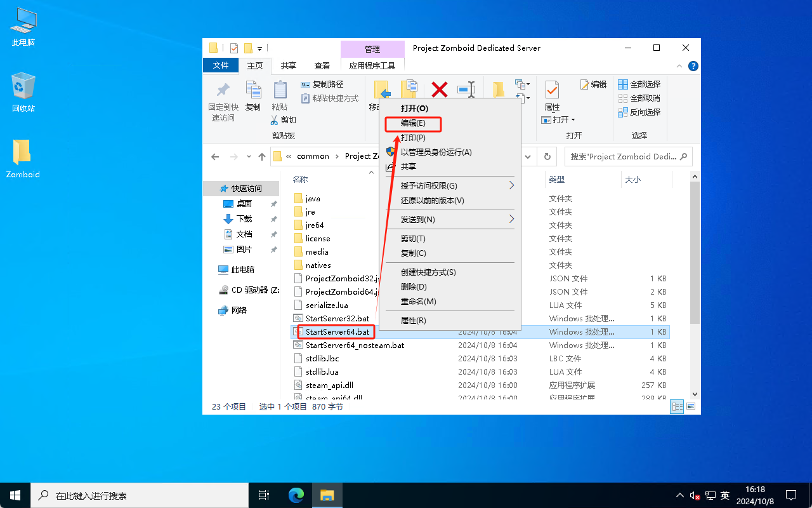Open the 打开 dropdown in the ribbon
The height and width of the screenshot is (508, 812).
(558, 119)
